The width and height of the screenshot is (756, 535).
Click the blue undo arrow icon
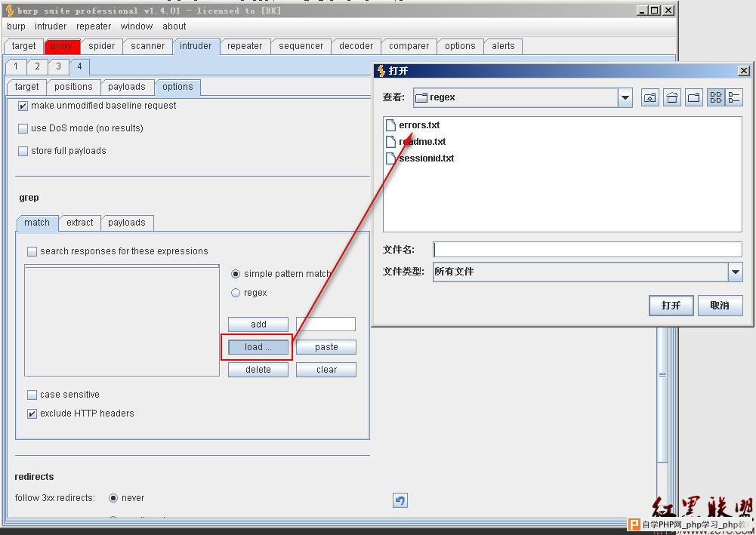click(400, 500)
